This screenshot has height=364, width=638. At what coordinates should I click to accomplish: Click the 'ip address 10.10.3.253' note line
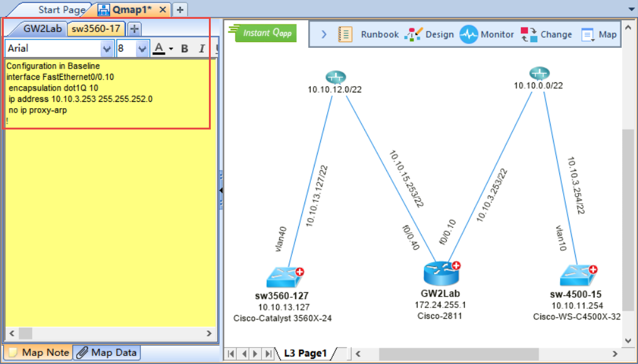[x=81, y=99]
